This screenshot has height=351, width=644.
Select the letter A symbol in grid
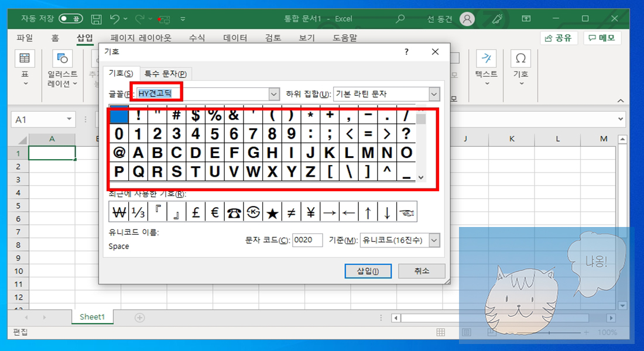(138, 153)
